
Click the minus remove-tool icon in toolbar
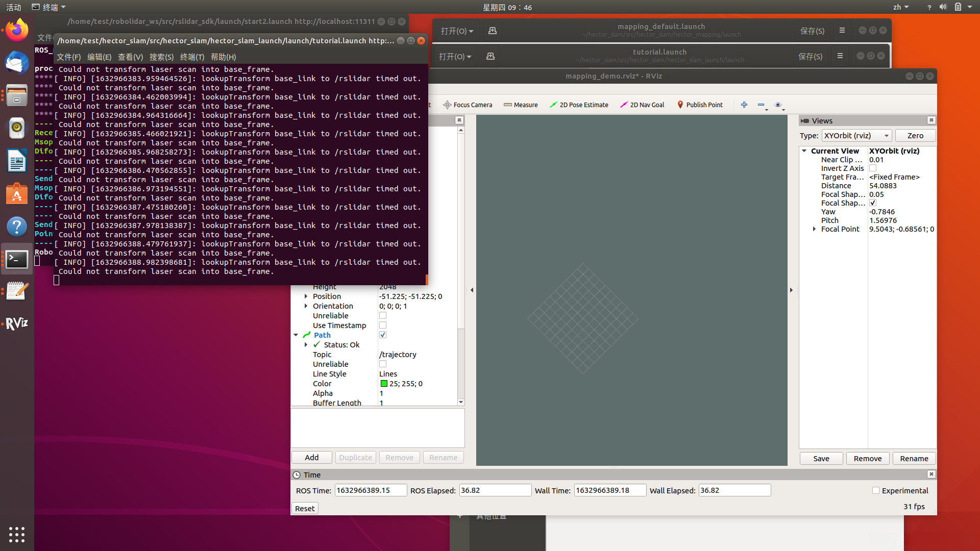point(761,105)
